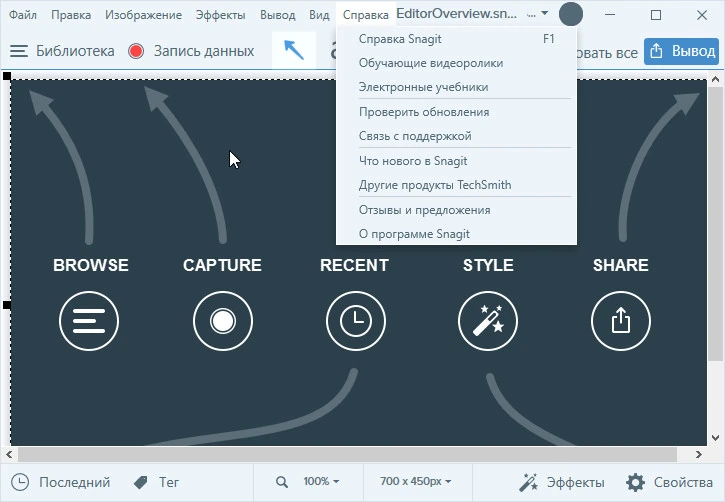
Task: Choose Справка Snagit from the menu
Action: point(456,39)
